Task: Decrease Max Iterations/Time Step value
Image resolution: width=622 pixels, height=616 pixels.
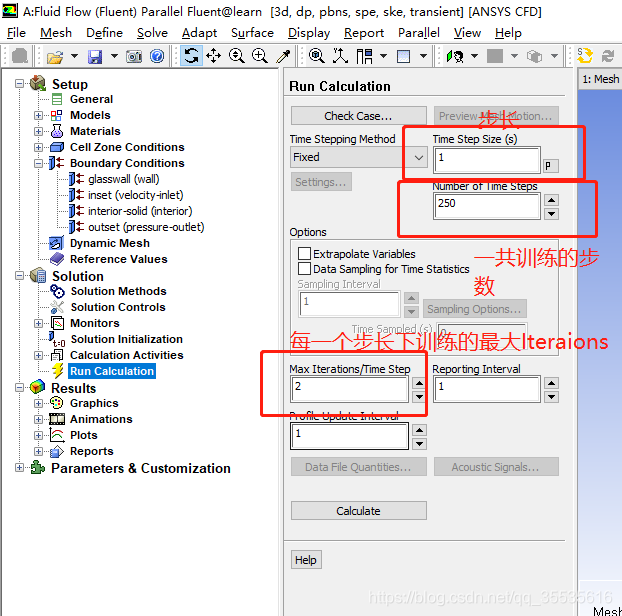Action: click(419, 397)
